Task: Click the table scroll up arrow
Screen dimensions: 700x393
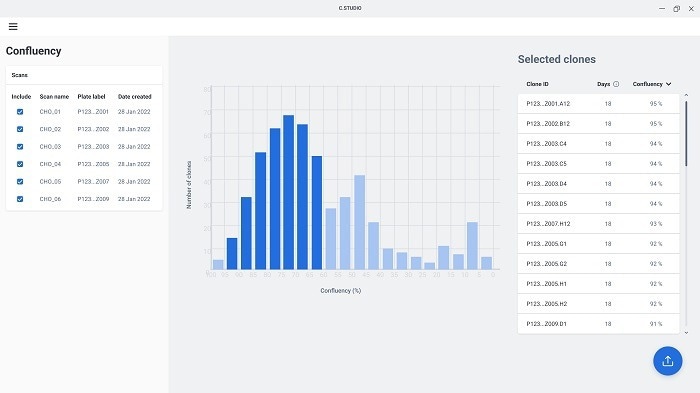Action: pos(686,95)
